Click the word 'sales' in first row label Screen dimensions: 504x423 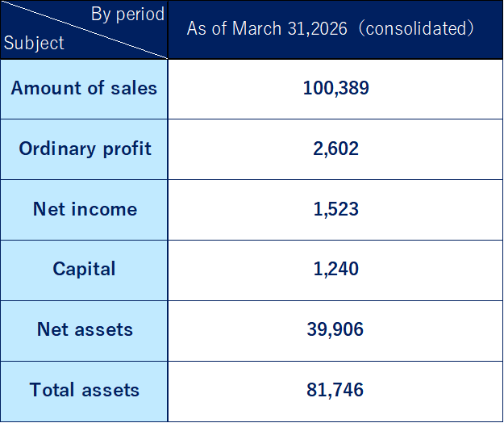134,88
